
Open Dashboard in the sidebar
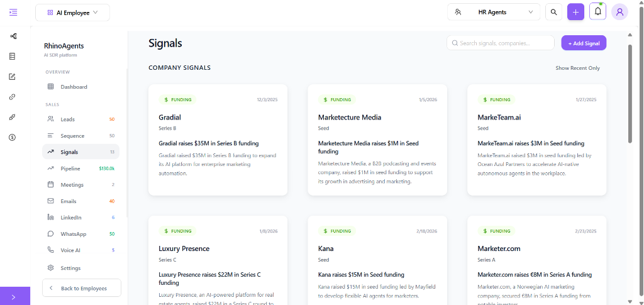[x=81, y=87]
